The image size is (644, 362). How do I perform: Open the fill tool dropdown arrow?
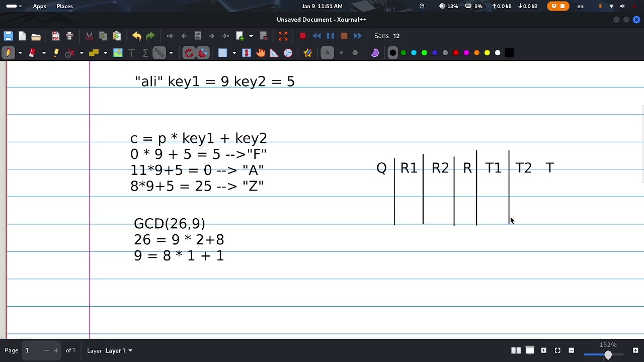tap(234, 53)
